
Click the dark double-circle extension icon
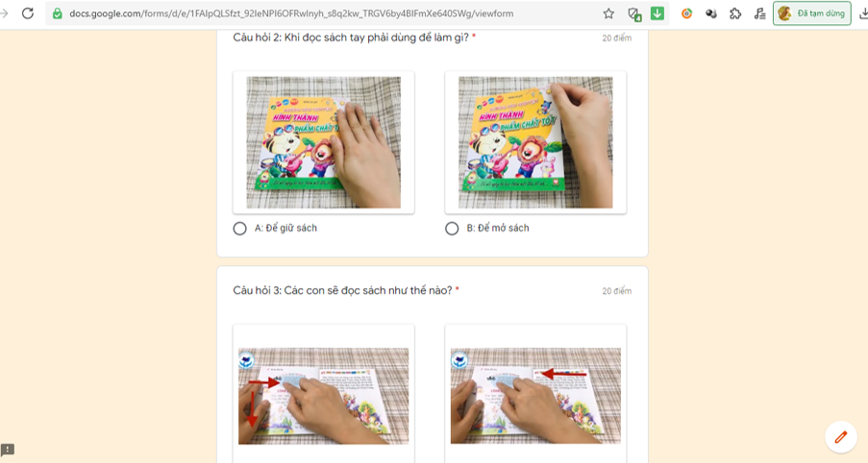(710, 13)
